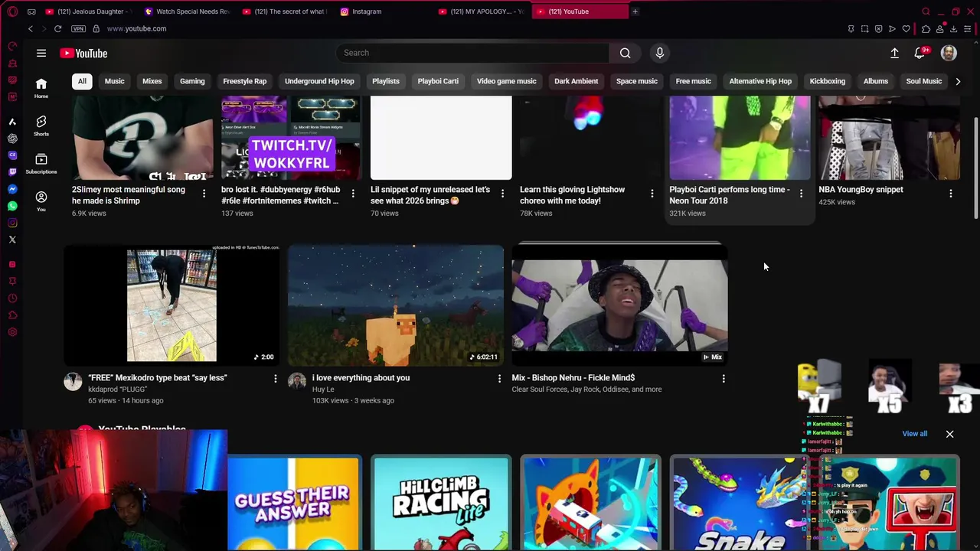This screenshot has width=980, height=551.
Task: Go to Home in the mini sidebar
Action: click(x=41, y=87)
